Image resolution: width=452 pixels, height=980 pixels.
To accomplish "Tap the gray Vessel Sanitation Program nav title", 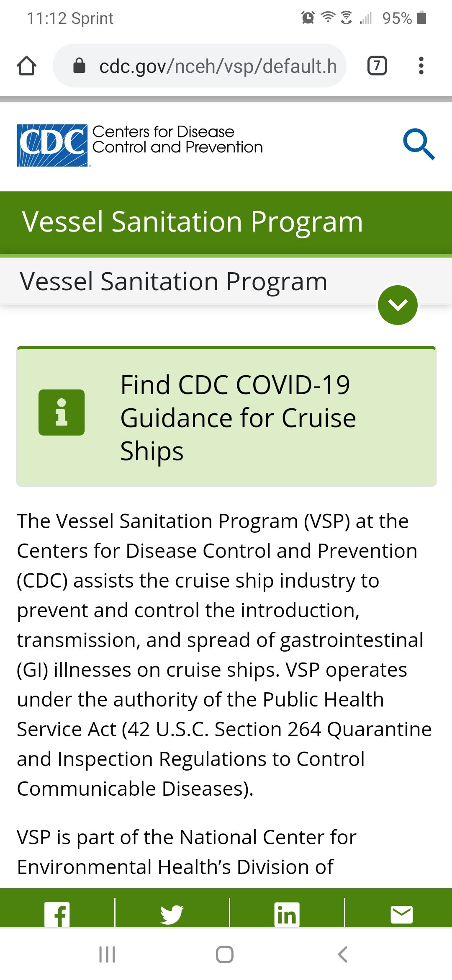I will click(174, 281).
